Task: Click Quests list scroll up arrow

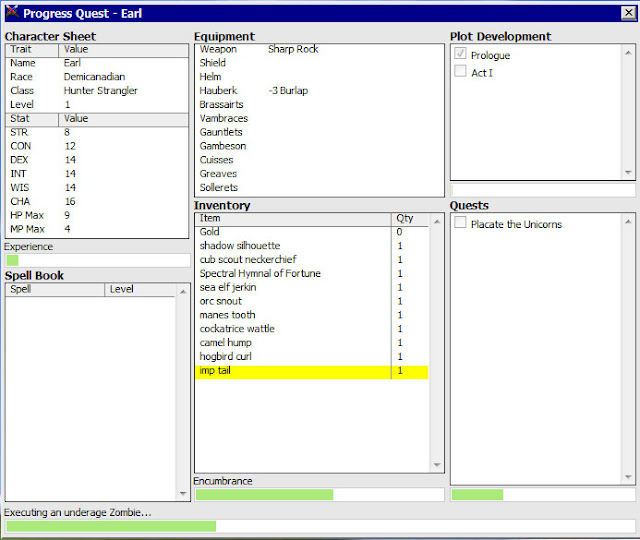Action: (x=628, y=221)
